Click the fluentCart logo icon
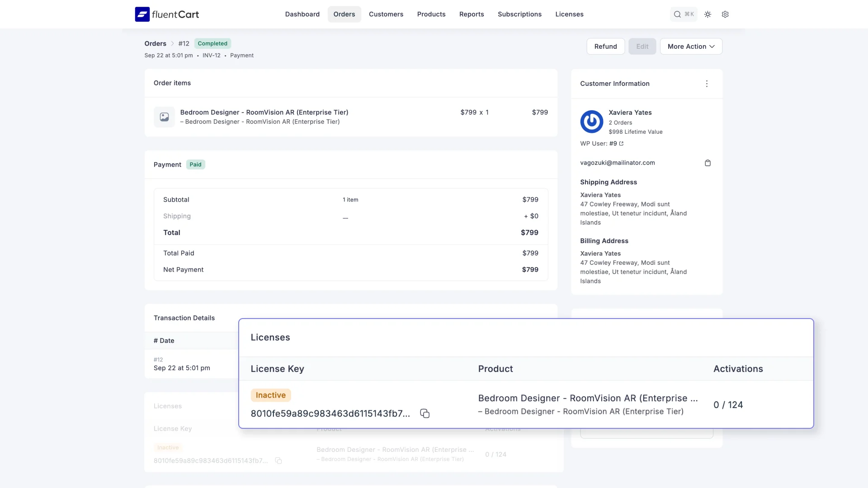 click(x=142, y=14)
